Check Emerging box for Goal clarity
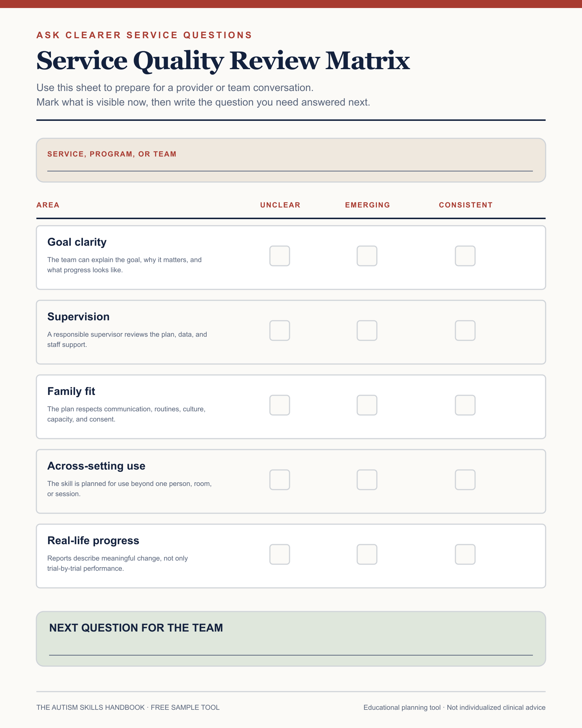The width and height of the screenshot is (582, 728). pos(367,256)
